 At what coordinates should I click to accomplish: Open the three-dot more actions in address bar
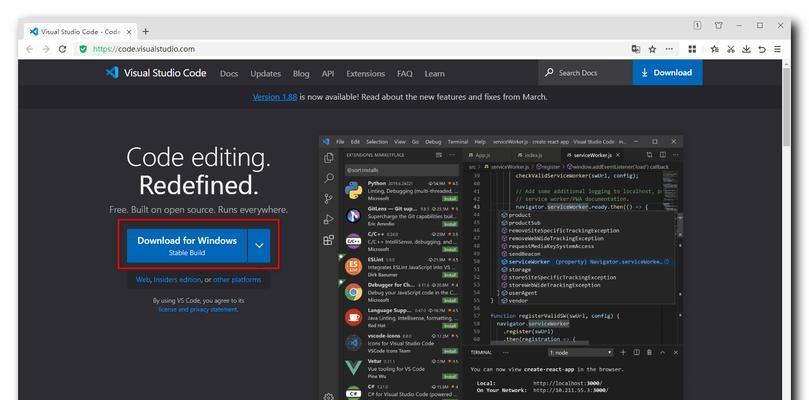(669, 49)
